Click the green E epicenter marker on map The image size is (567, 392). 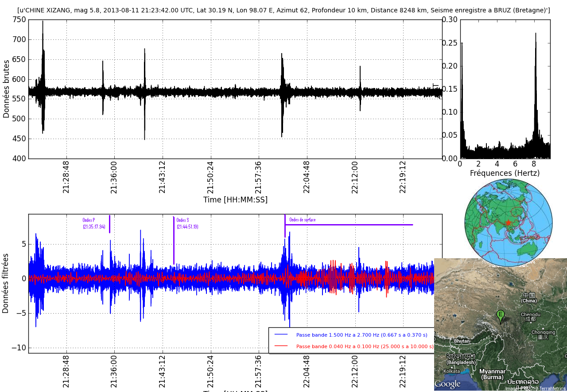coord(501,316)
